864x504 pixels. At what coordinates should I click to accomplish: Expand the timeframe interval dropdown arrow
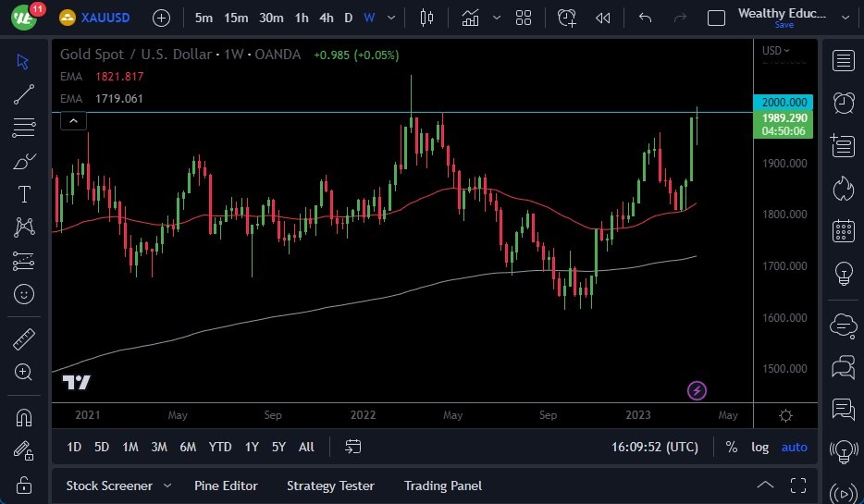point(392,18)
